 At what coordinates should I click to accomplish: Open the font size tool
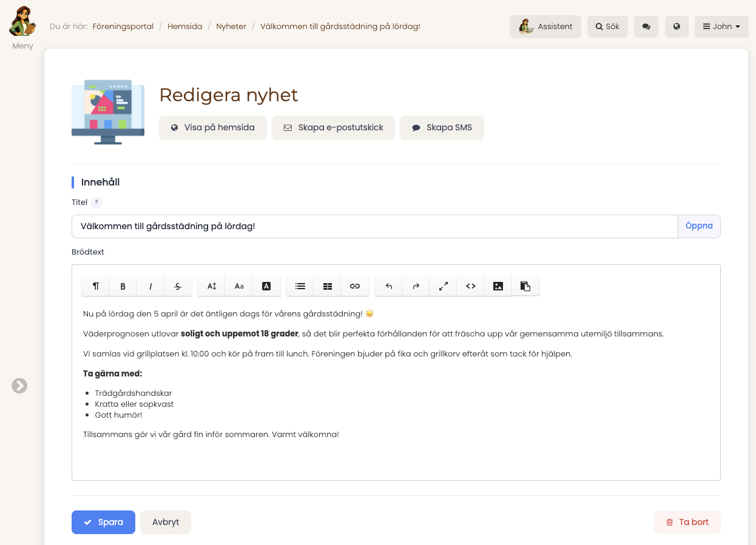coord(239,286)
